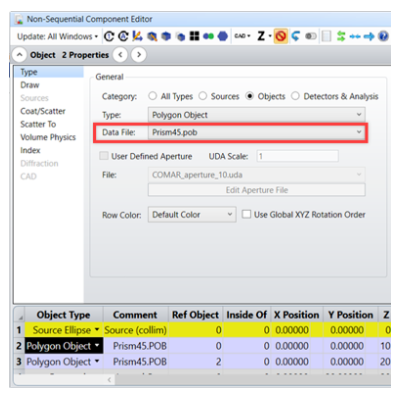The width and height of the screenshot is (405, 399).
Task: Go to next object properties arrow
Action: (x=139, y=55)
